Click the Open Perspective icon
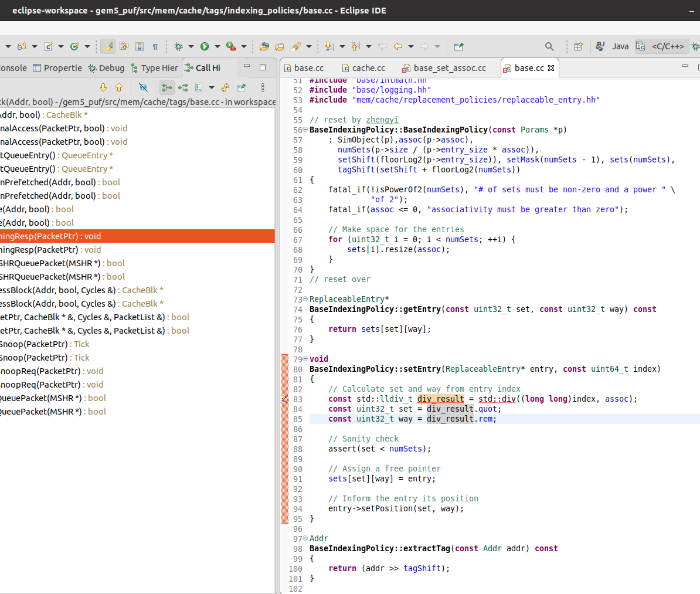 click(579, 46)
